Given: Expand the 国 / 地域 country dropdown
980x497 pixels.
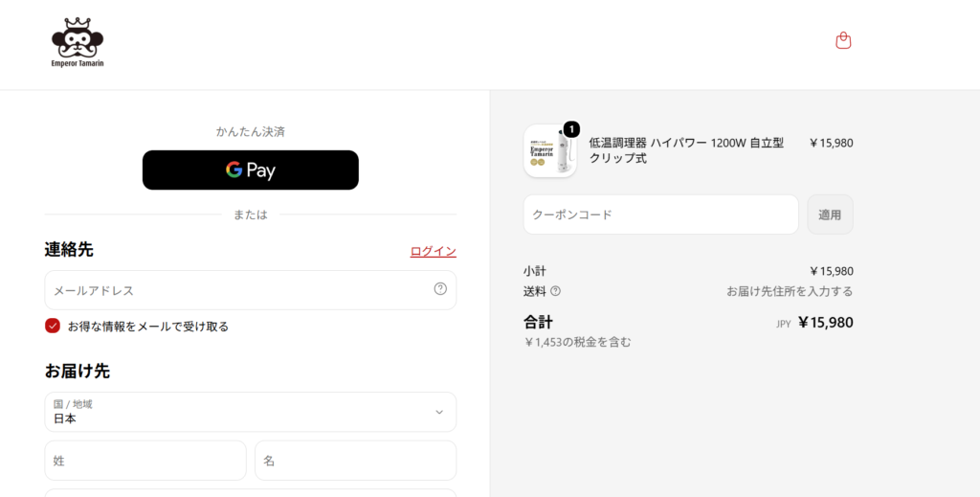Looking at the screenshot, I should tap(251, 412).
